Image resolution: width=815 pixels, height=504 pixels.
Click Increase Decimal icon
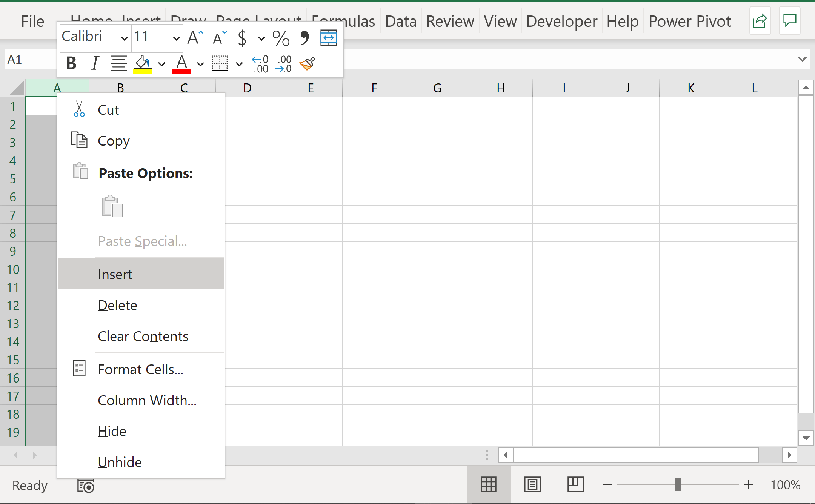(260, 64)
